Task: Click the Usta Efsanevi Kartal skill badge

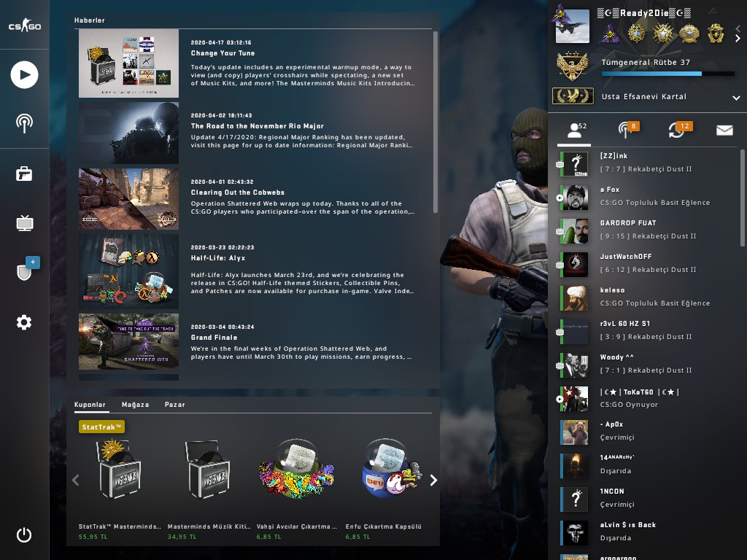Action: tap(573, 96)
